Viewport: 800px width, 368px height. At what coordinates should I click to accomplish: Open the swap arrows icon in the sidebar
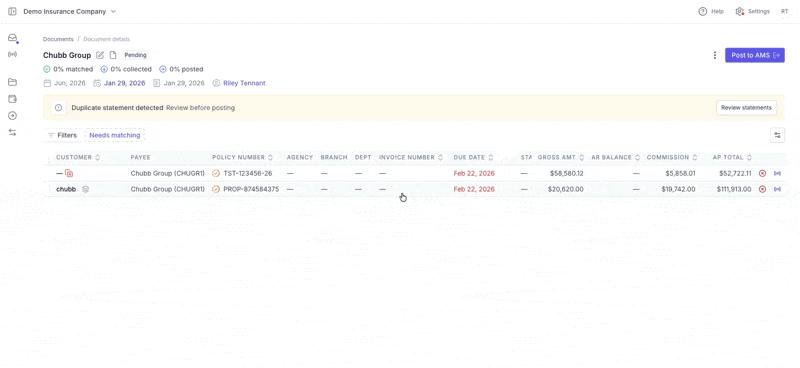[13, 132]
